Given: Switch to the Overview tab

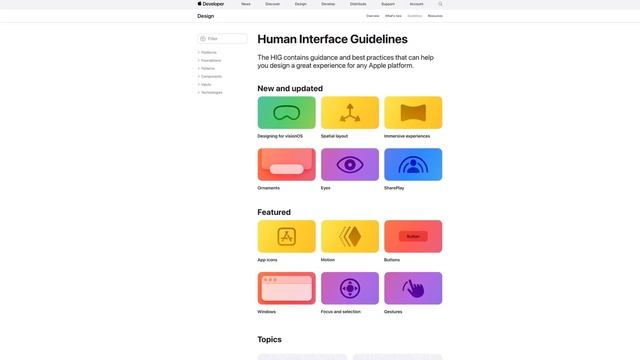Looking at the screenshot, I should tap(373, 16).
